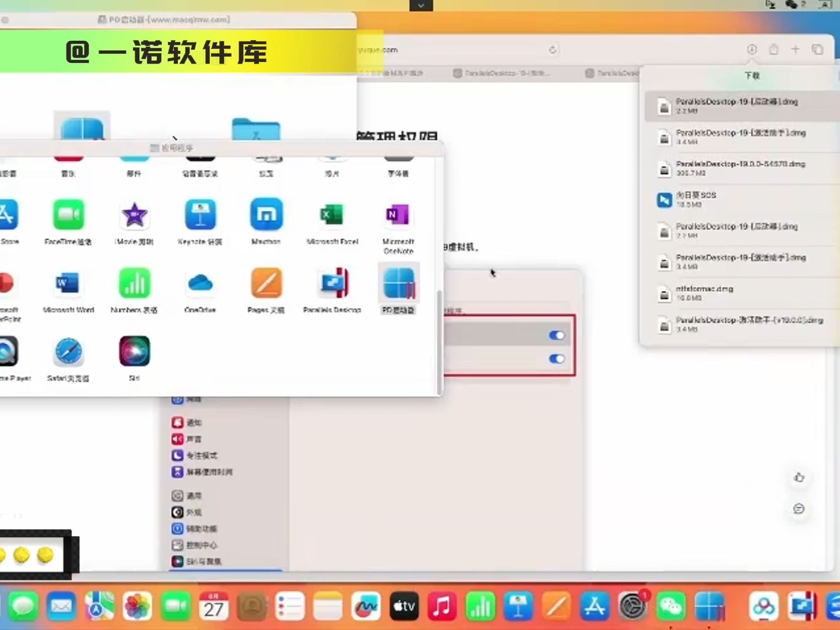This screenshot has width=840, height=630.
Task: Select the Microsoft Word icon
Action: 67,285
